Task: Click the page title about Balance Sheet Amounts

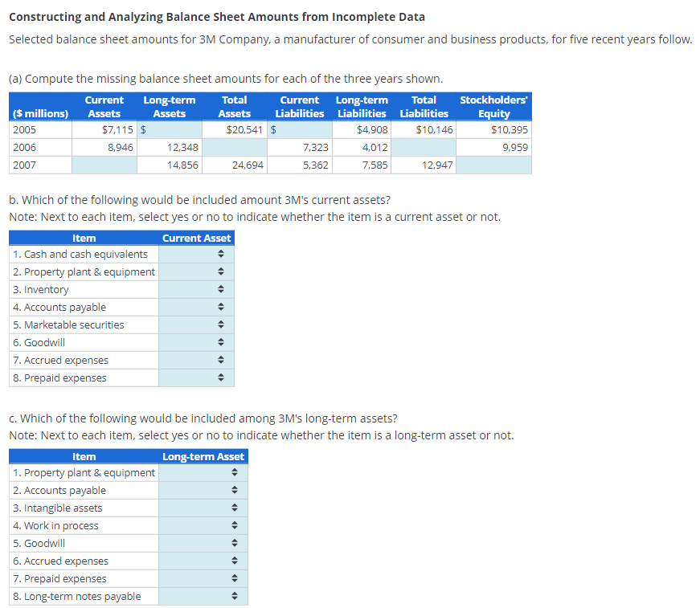Action: [217, 17]
